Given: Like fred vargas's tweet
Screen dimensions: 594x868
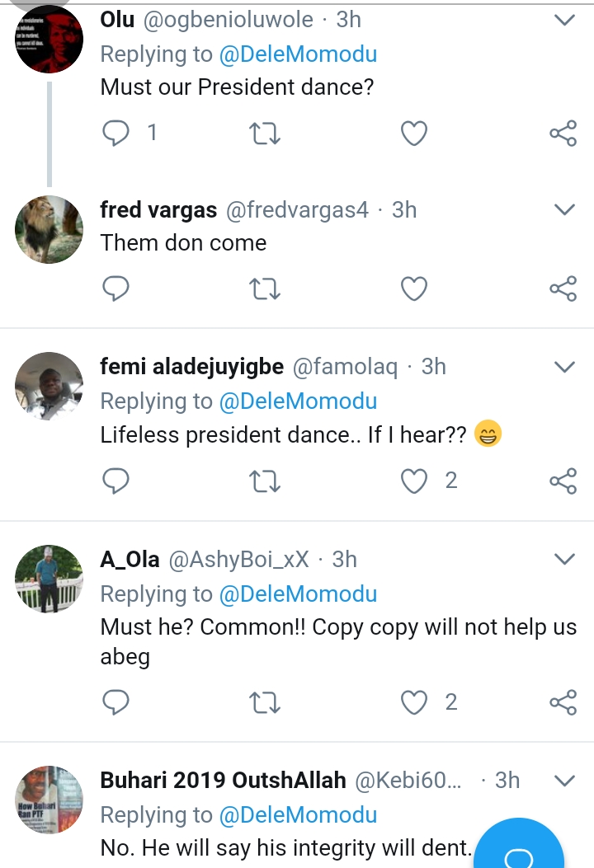Looking at the screenshot, I should 413,289.
